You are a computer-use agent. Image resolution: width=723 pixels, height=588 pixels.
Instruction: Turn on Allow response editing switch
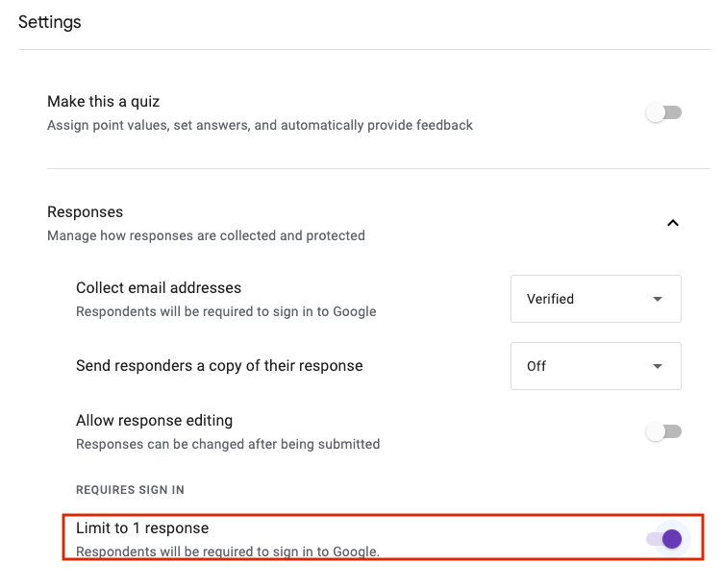[663, 432]
